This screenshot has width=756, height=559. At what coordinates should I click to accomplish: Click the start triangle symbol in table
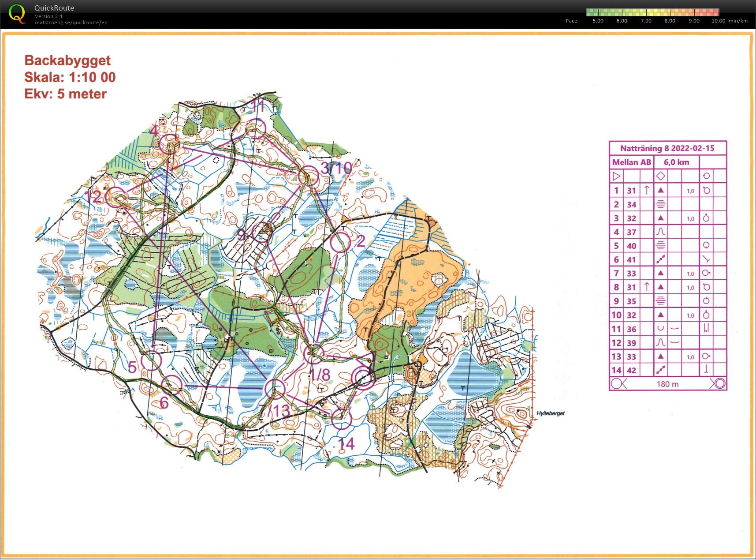tap(616, 176)
